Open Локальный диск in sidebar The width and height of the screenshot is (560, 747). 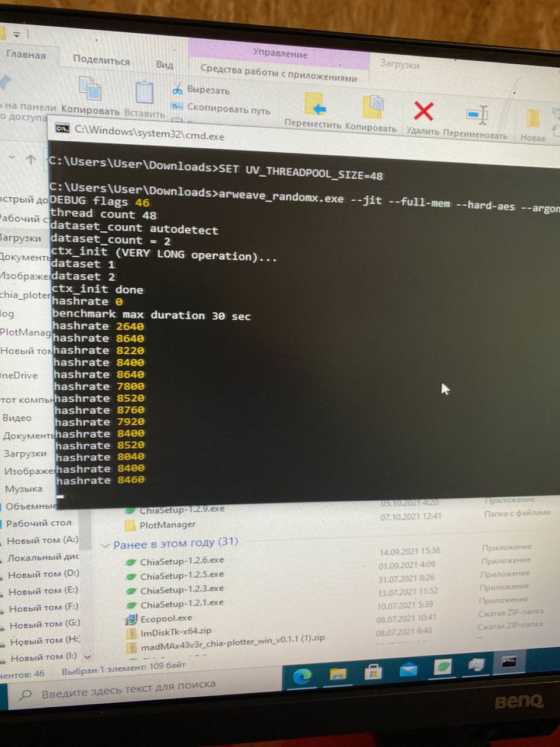(x=43, y=557)
